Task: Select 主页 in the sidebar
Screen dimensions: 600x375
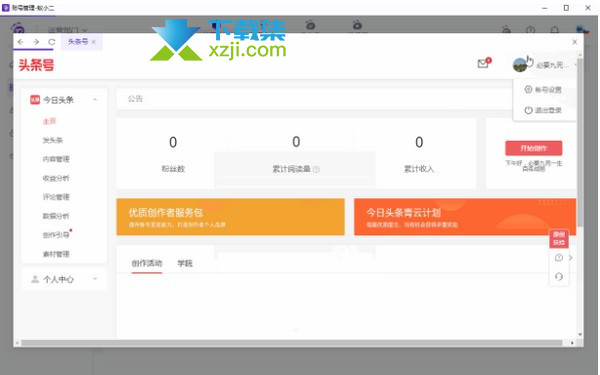Action: pyautogui.click(x=49, y=121)
